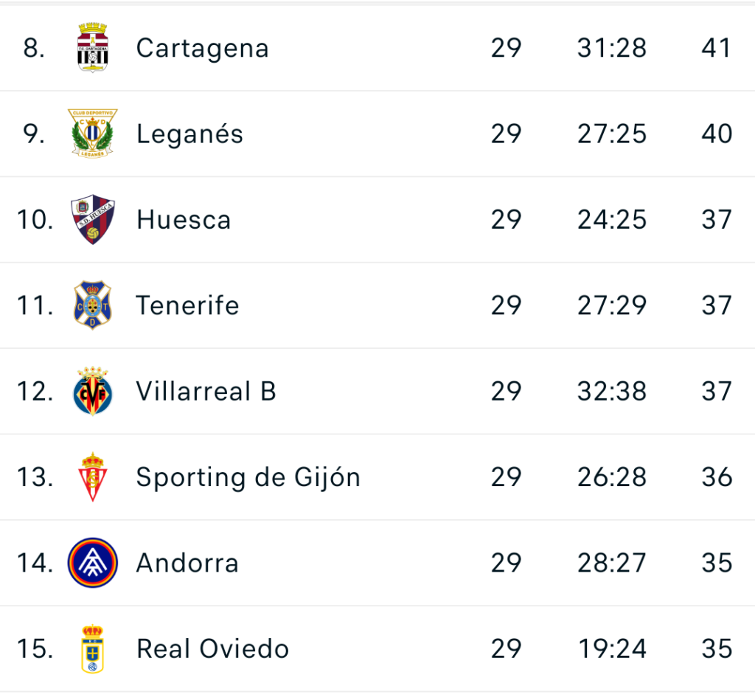Click Leganés' 40 points value
The width and height of the screenshot is (755, 700).
point(717,134)
